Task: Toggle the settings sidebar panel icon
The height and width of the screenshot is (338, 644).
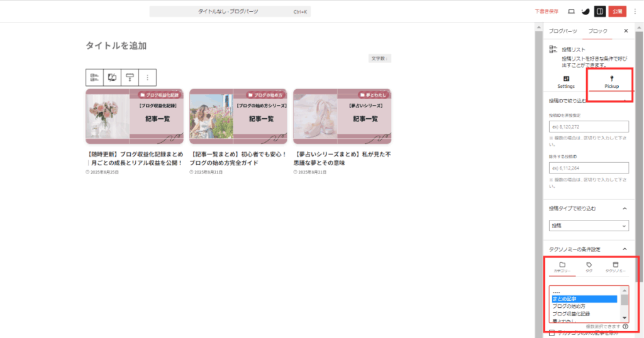Action: point(600,11)
